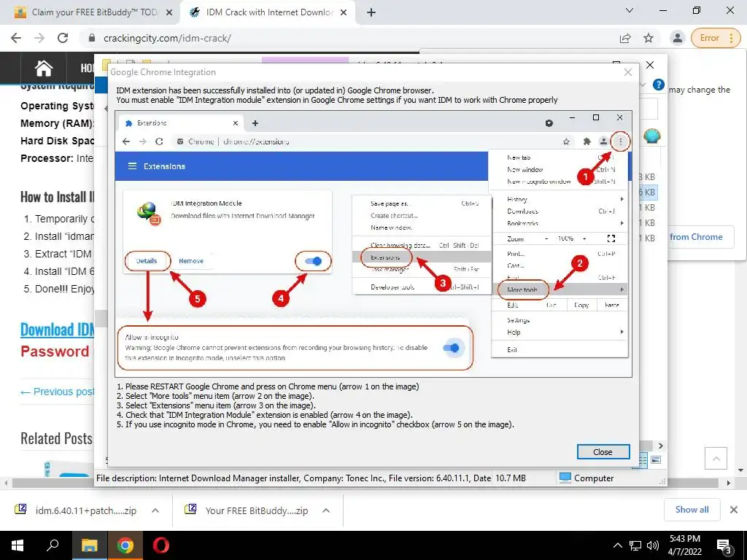Expand options for Your FREE BitBuddy zip download
The image size is (747, 560).
tap(326, 510)
